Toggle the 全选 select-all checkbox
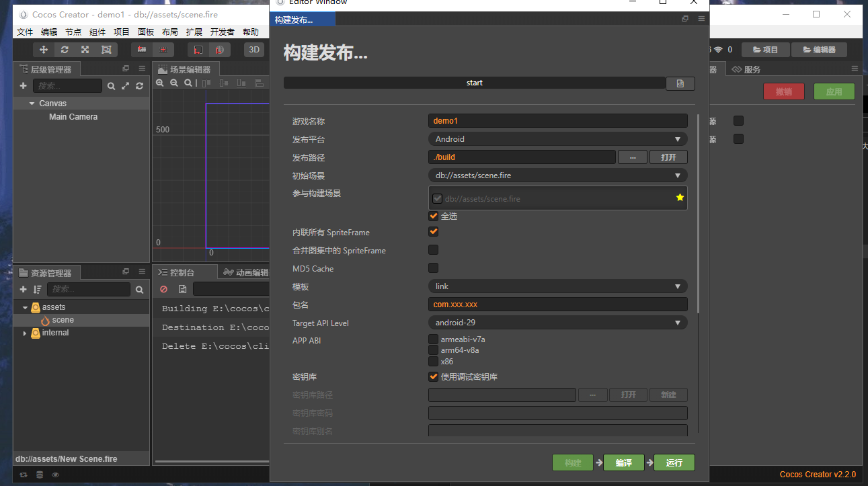This screenshot has height=486, width=868. click(434, 216)
